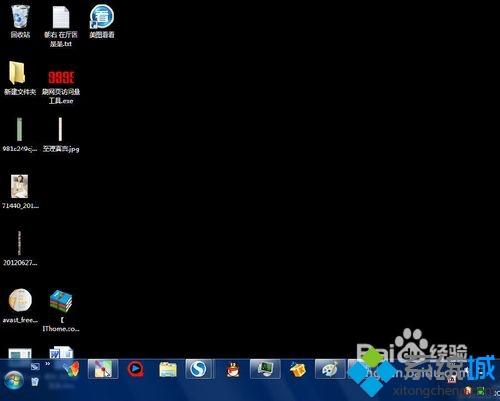The width and height of the screenshot is (500, 401).
Task: Launch the Meitu Kankan image viewer shortcut
Action: (102, 21)
